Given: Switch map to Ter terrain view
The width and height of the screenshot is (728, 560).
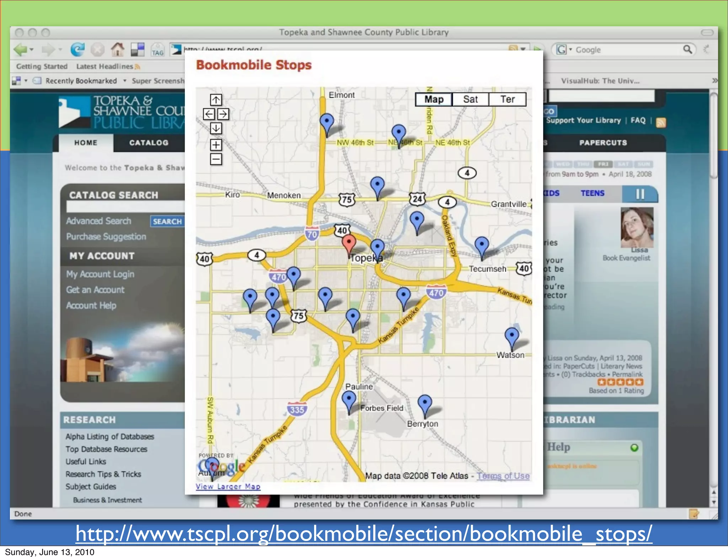Looking at the screenshot, I should click(507, 99).
